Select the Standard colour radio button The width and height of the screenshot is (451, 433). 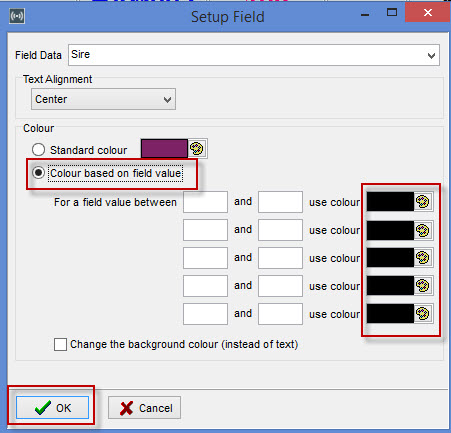[x=38, y=150]
